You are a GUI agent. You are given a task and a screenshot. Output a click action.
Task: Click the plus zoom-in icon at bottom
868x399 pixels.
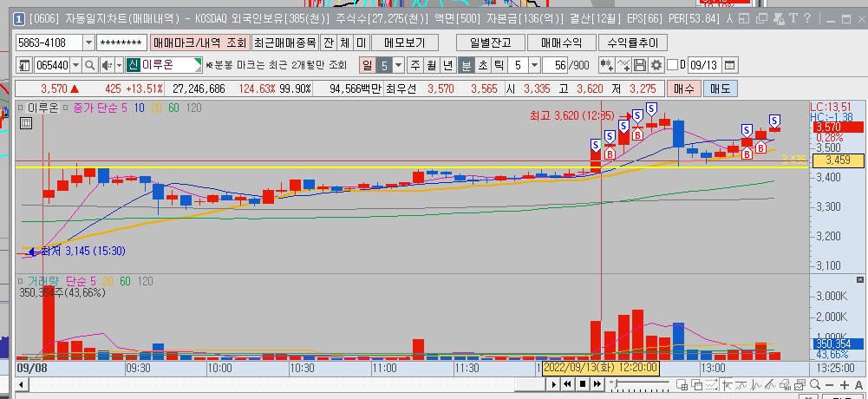tap(845, 384)
